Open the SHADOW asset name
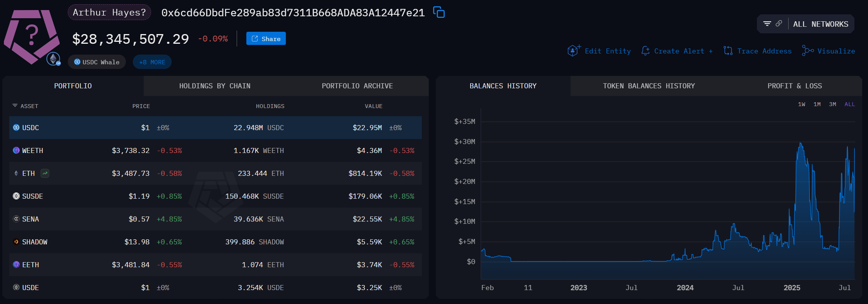 coord(35,242)
